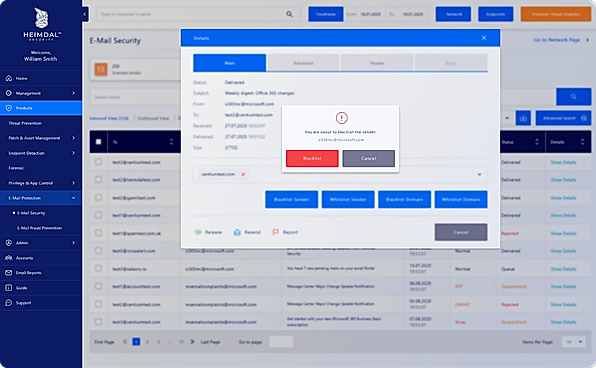Check the last email row checkbox

click(x=98, y=322)
